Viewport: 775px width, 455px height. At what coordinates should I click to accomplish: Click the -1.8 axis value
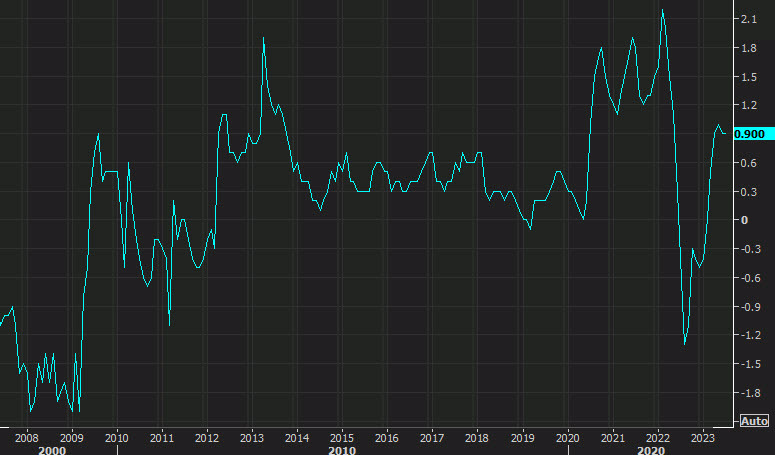tap(750, 393)
